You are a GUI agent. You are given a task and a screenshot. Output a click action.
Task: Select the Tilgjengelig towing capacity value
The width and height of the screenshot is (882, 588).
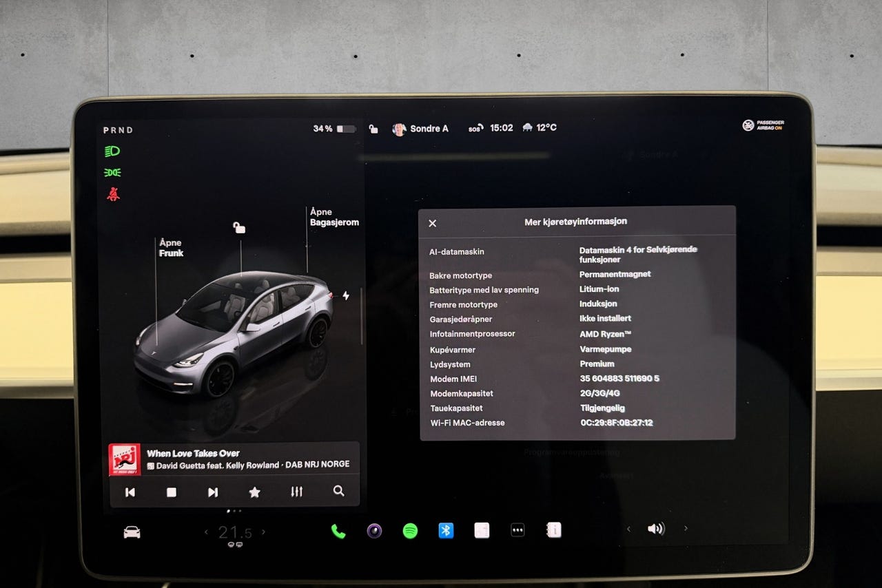pos(602,408)
